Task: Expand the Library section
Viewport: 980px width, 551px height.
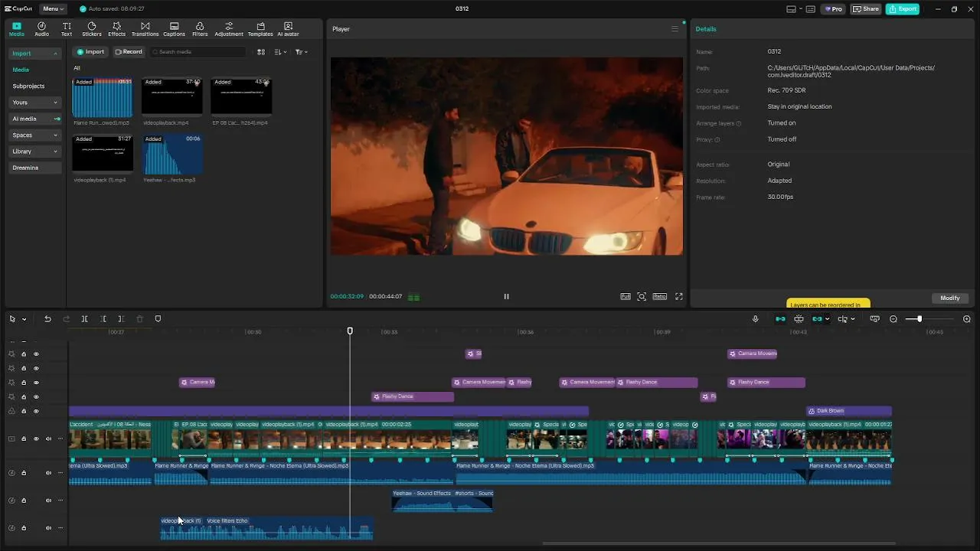Action: pos(55,152)
